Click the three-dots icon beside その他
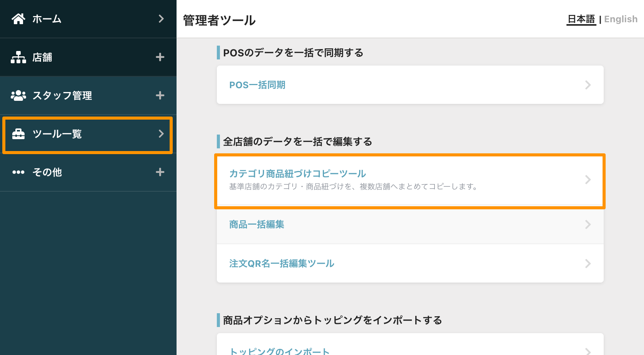The width and height of the screenshot is (644, 355). coord(18,172)
